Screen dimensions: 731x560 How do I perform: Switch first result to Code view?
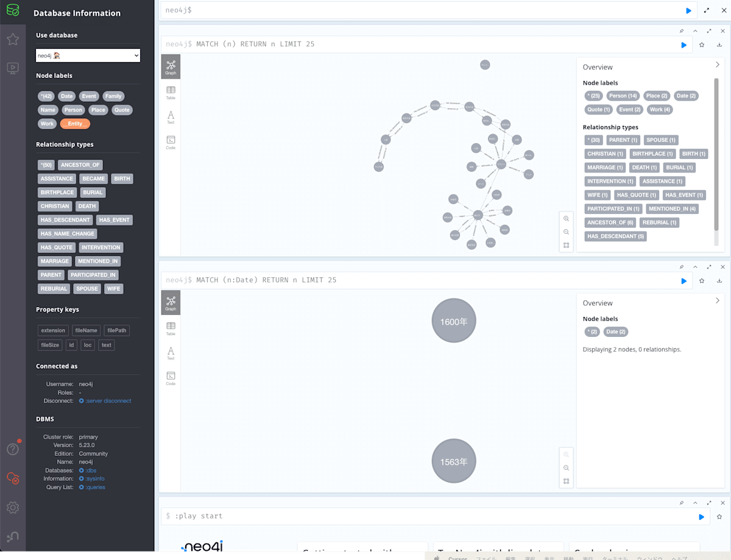(x=171, y=143)
